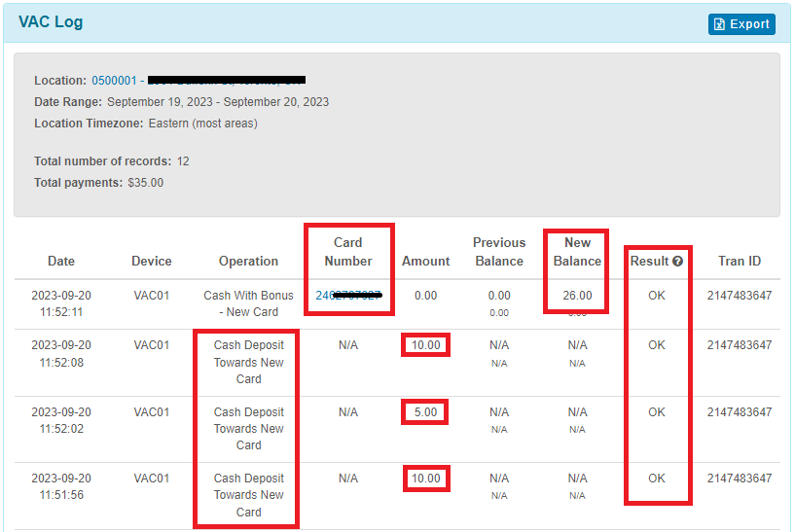Click the VAC Log panel title
Viewport: 795px width, 532px height.
point(51,22)
